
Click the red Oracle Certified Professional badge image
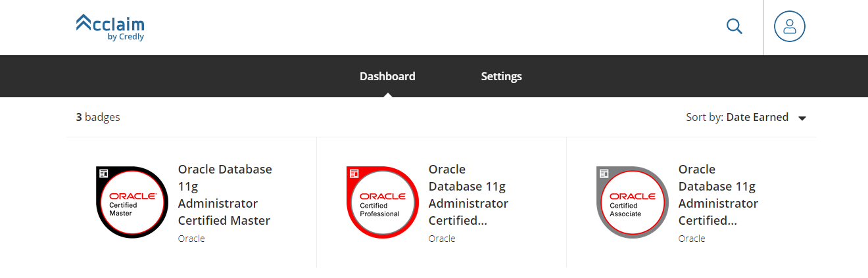click(x=382, y=202)
